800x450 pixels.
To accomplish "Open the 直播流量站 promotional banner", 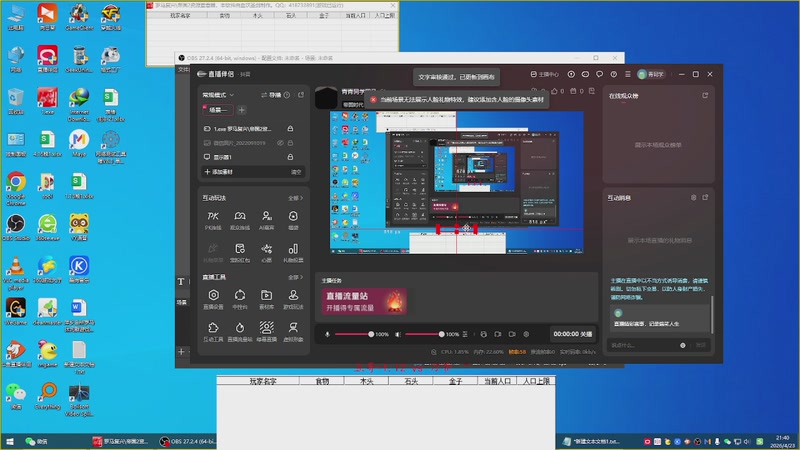I will pyautogui.click(x=364, y=301).
